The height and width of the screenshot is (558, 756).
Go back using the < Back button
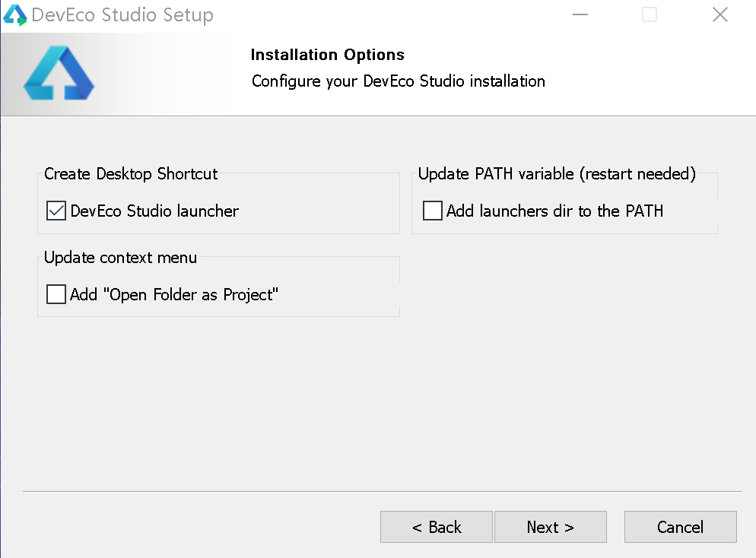pos(436,527)
